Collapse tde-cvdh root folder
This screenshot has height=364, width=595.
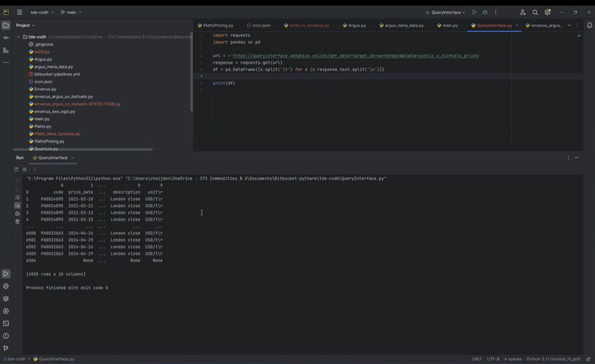[18, 37]
